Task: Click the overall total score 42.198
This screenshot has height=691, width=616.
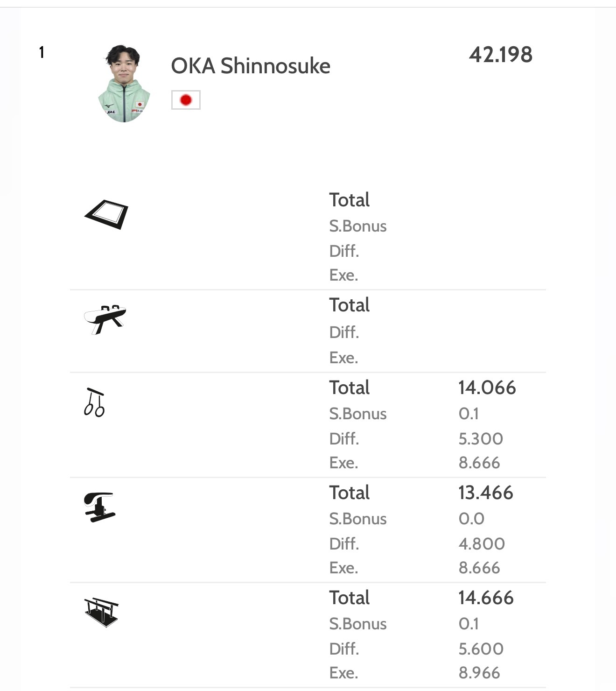Action: 500,55
